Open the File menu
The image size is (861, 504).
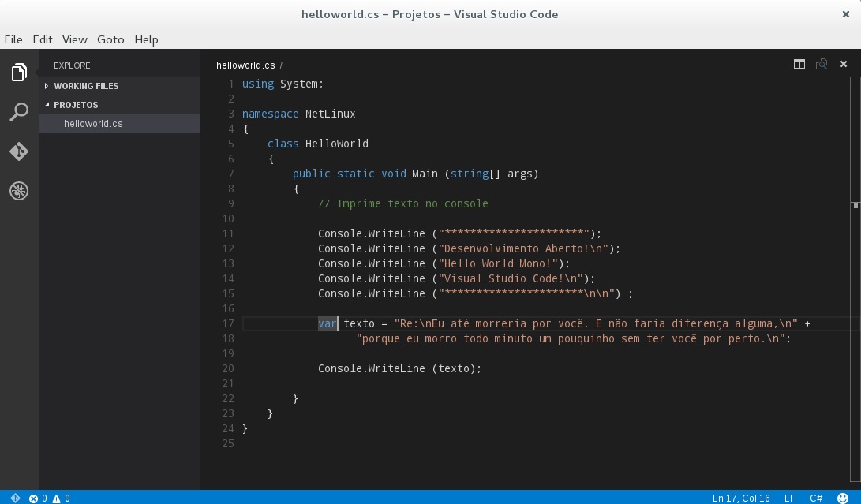pos(13,39)
